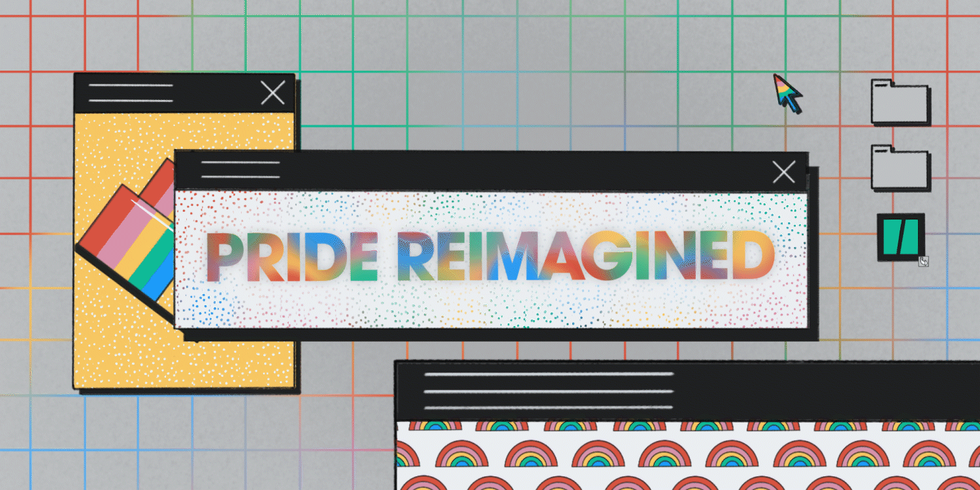Click the shortcut badge on the HuffPost icon
The width and height of the screenshot is (980, 490).
(924, 260)
